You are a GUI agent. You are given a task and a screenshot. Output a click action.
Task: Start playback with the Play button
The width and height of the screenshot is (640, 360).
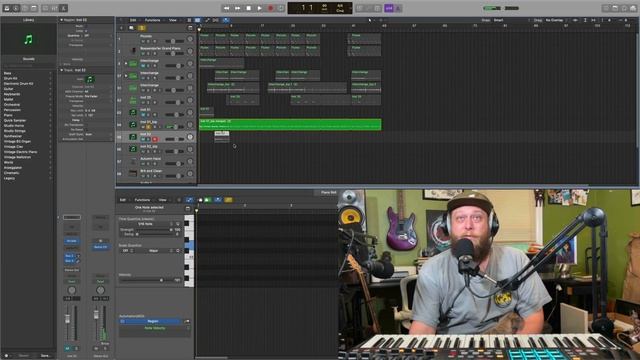[x=260, y=8]
